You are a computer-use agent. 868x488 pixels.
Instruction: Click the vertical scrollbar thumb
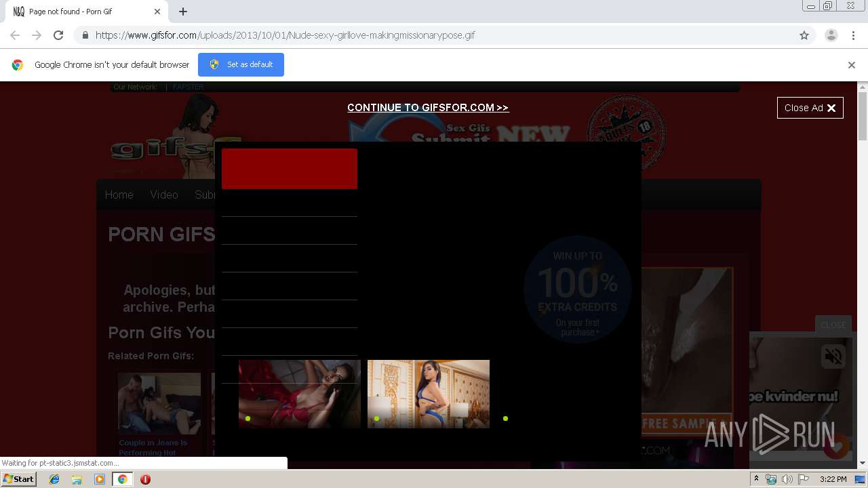(863, 116)
